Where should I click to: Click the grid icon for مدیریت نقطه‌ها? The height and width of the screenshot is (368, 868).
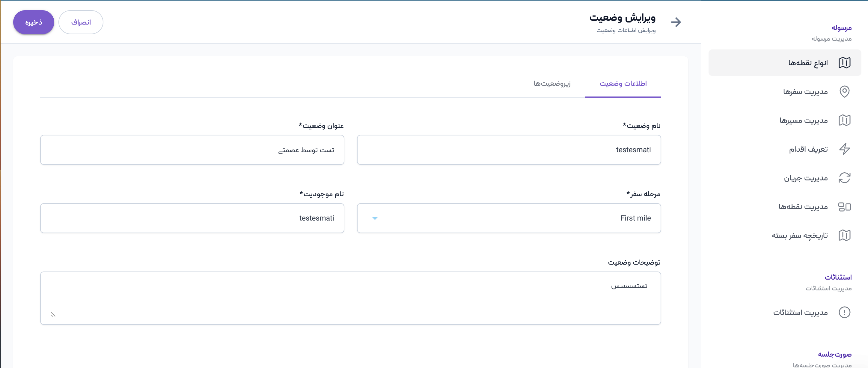(844, 206)
